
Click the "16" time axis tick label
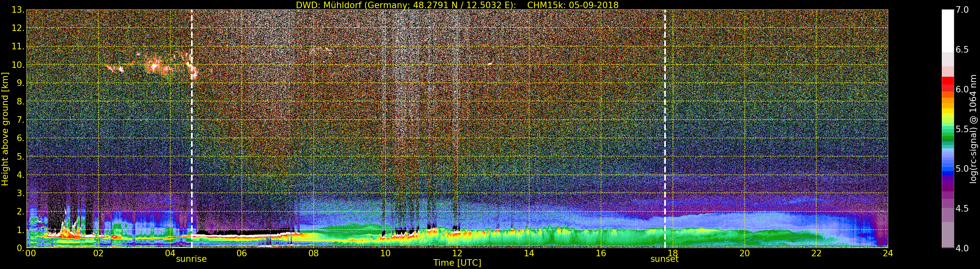pyautogui.click(x=601, y=253)
